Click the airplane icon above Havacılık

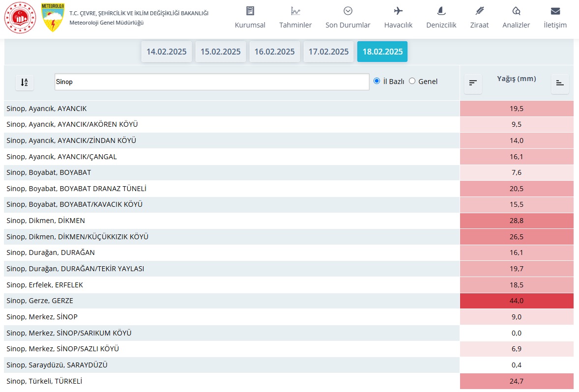(x=398, y=11)
